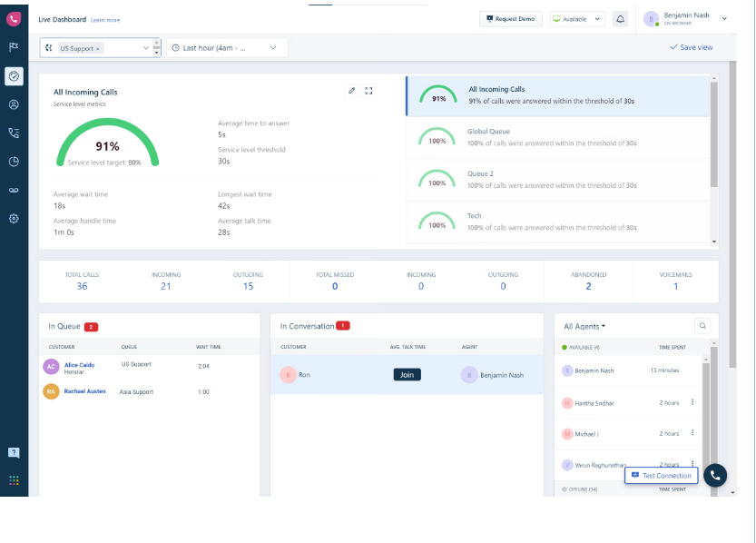The height and width of the screenshot is (543, 756).
Task: Select the Global Queue service level row
Action: (558, 138)
